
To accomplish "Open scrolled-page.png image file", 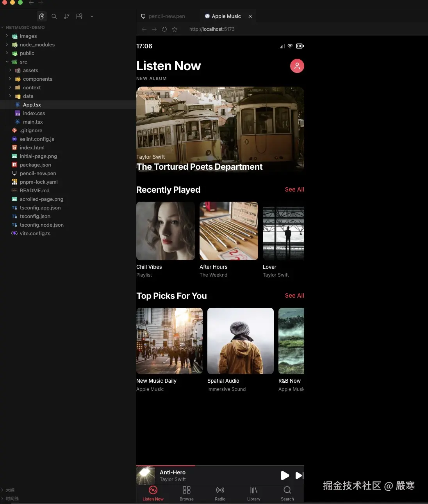I will [68, 199].
